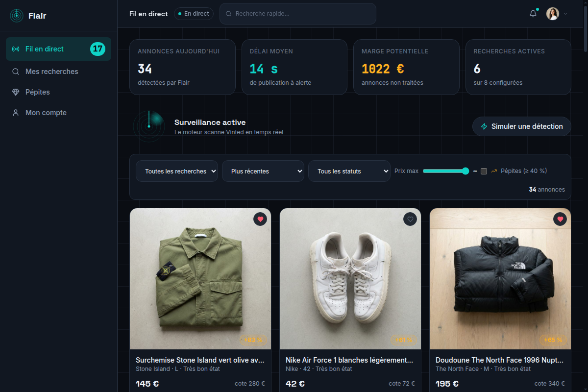Image resolution: width=588 pixels, height=392 pixels.
Task: Adjust the Prix max slider
Action: (446, 171)
